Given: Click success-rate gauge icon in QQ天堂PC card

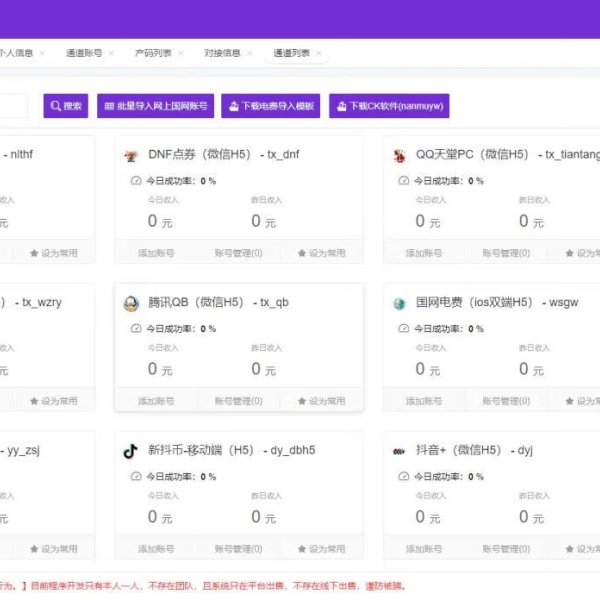Looking at the screenshot, I should coord(404,181).
